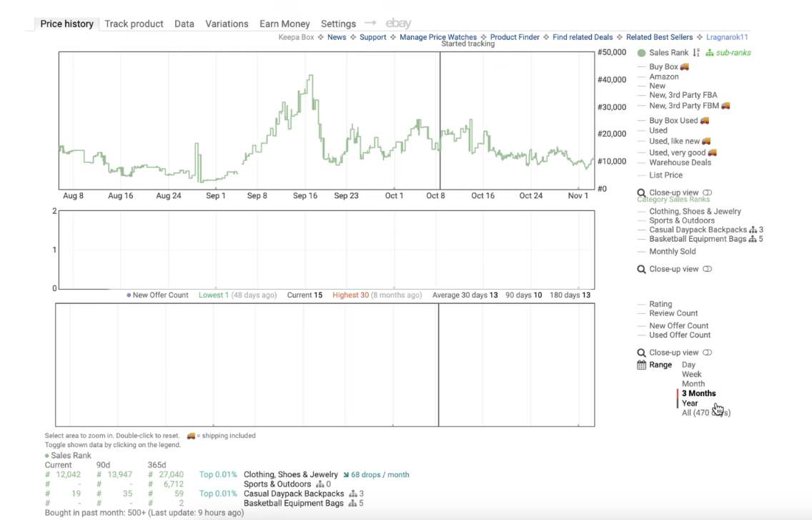
Task: Set chart range to Day
Action: [688, 365]
